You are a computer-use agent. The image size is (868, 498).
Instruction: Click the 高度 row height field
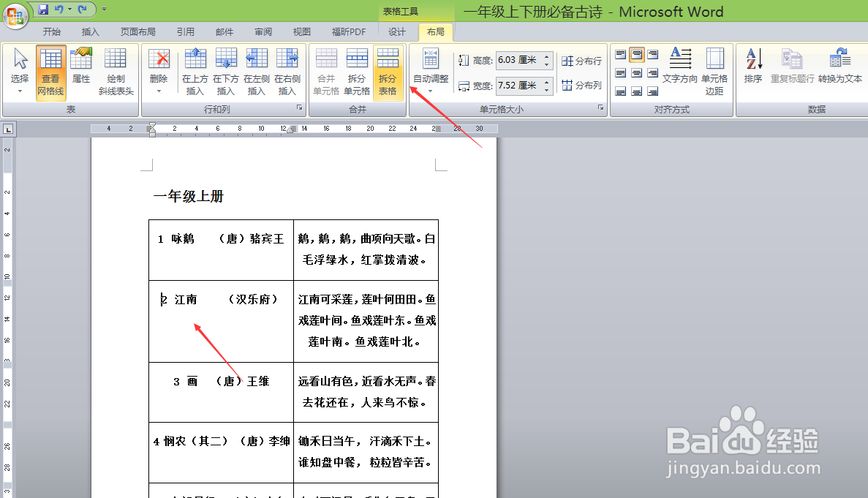(518, 60)
